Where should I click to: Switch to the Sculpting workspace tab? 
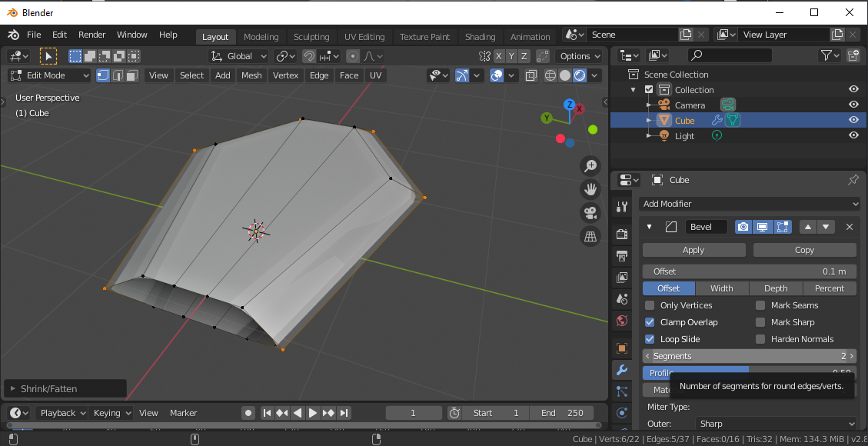click(311, 37)
